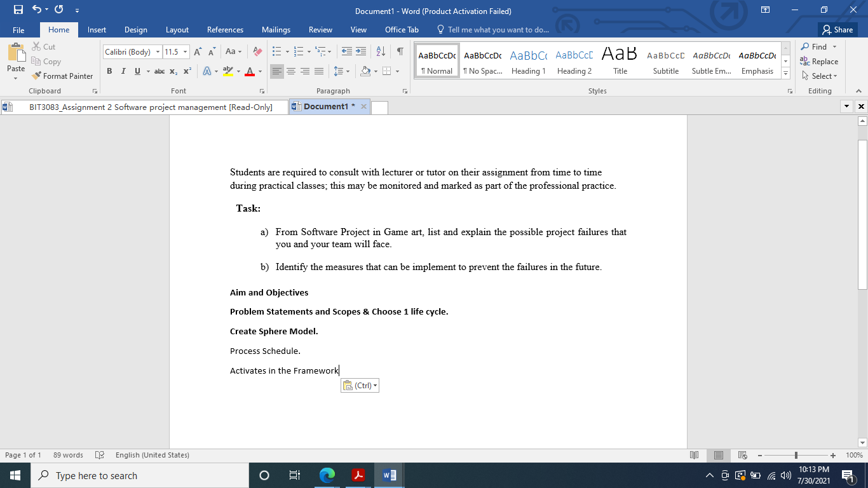This screenshot has width=868, height=488.
Task: Open the Font Size dropdown
Action: (x=185, y=51)
